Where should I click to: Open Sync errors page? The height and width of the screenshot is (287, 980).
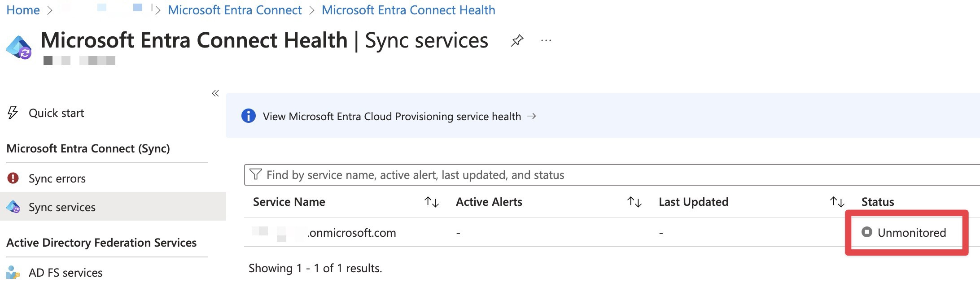57,178
